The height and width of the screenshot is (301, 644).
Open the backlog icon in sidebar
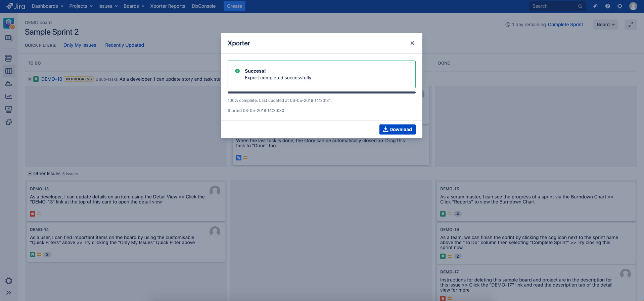9,58
